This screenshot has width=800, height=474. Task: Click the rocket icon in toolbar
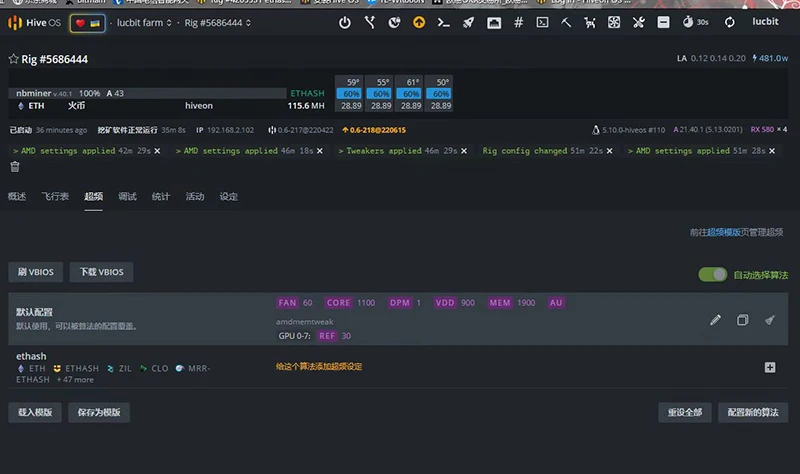point(468,22)
